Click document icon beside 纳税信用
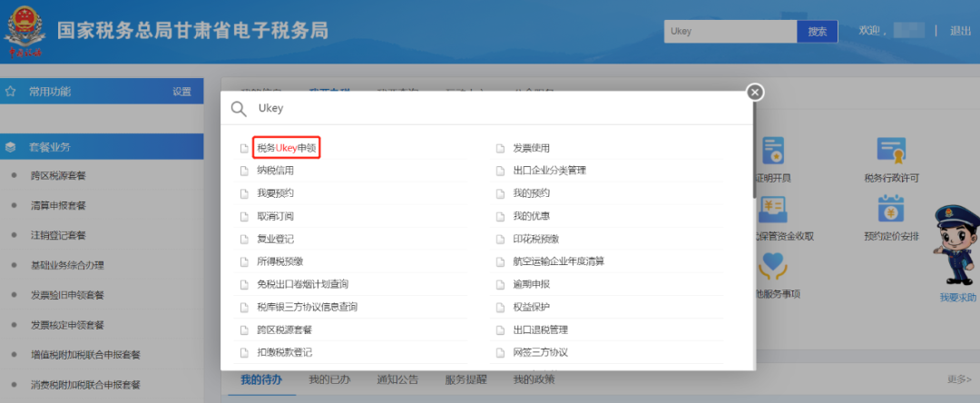 (244, 171)
